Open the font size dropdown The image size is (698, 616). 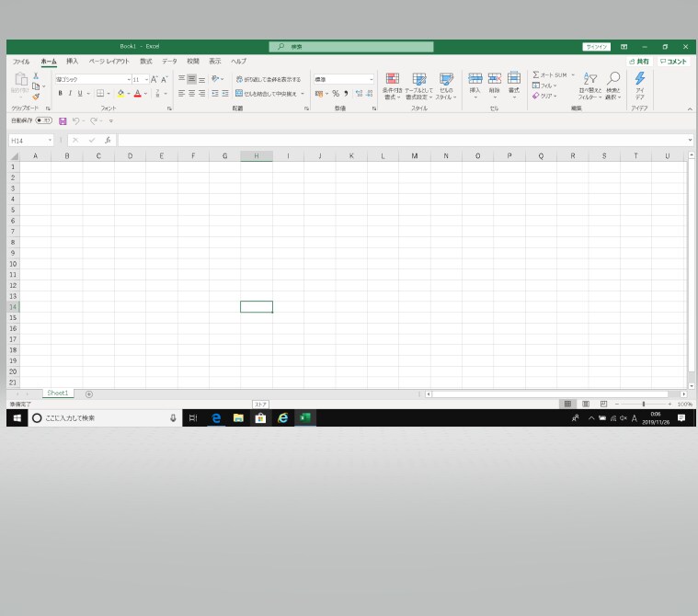146,79
